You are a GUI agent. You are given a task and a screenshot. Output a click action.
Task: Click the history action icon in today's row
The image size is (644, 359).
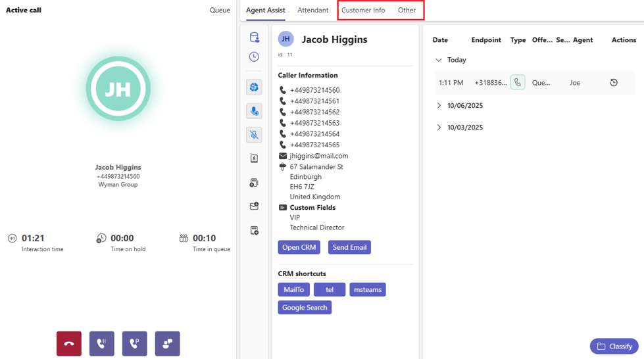614,83
